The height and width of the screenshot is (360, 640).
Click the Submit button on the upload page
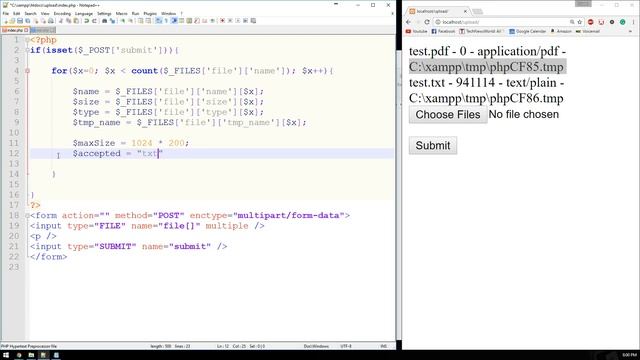tap(433, 146)
